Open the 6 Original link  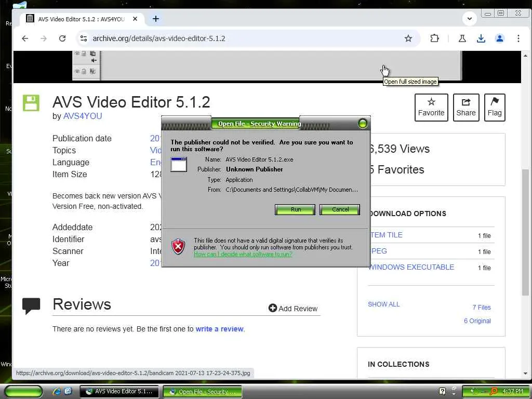477,321
